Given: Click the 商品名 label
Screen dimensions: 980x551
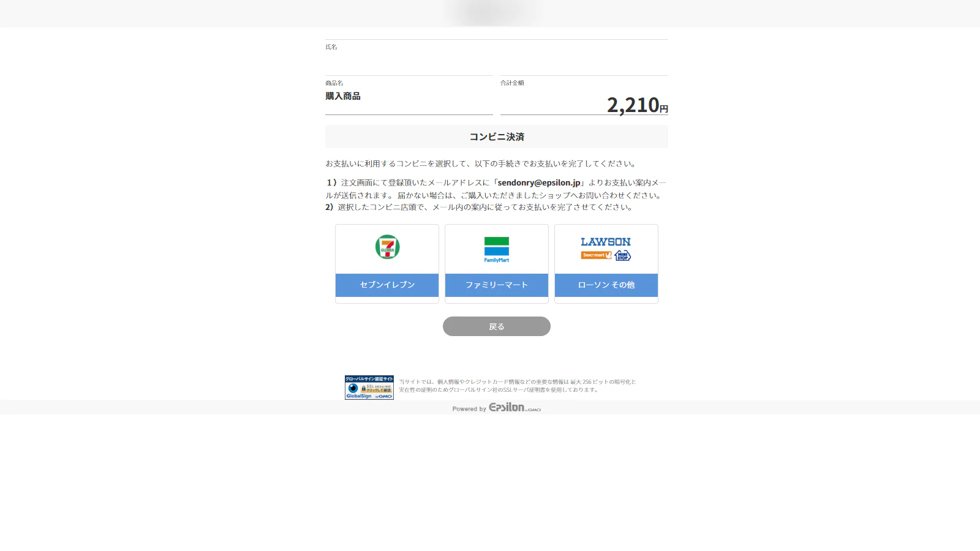Looking at the screenshot, I should point(334,83).
